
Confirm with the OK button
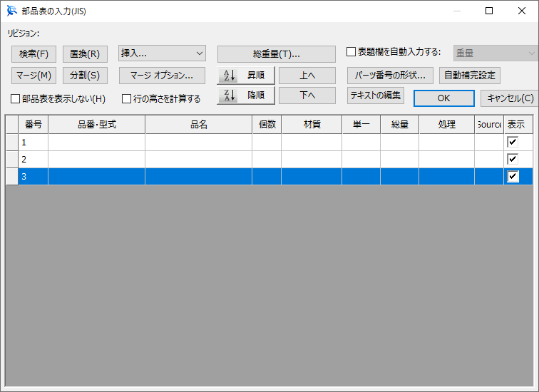tap(443, 98)
